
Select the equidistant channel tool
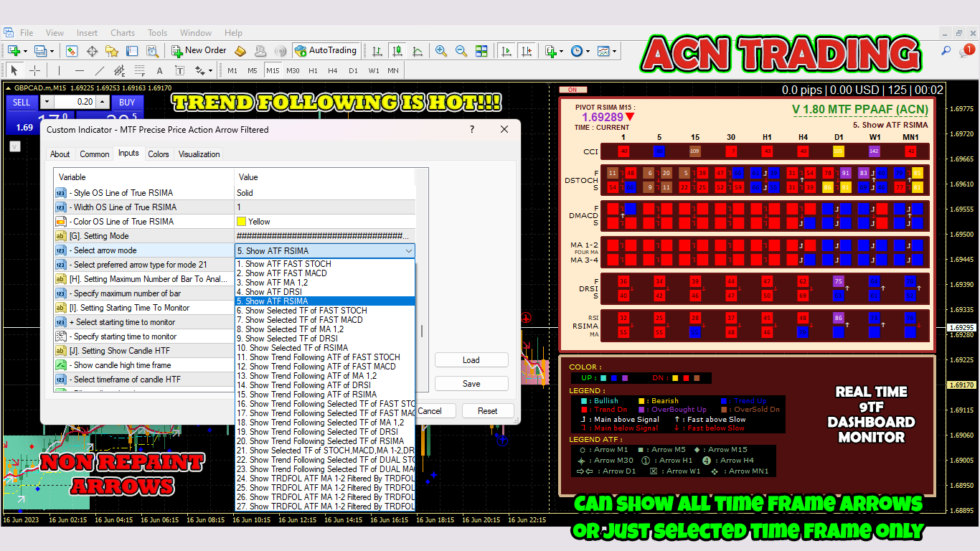pyautogui.click(x=119, y=70)
